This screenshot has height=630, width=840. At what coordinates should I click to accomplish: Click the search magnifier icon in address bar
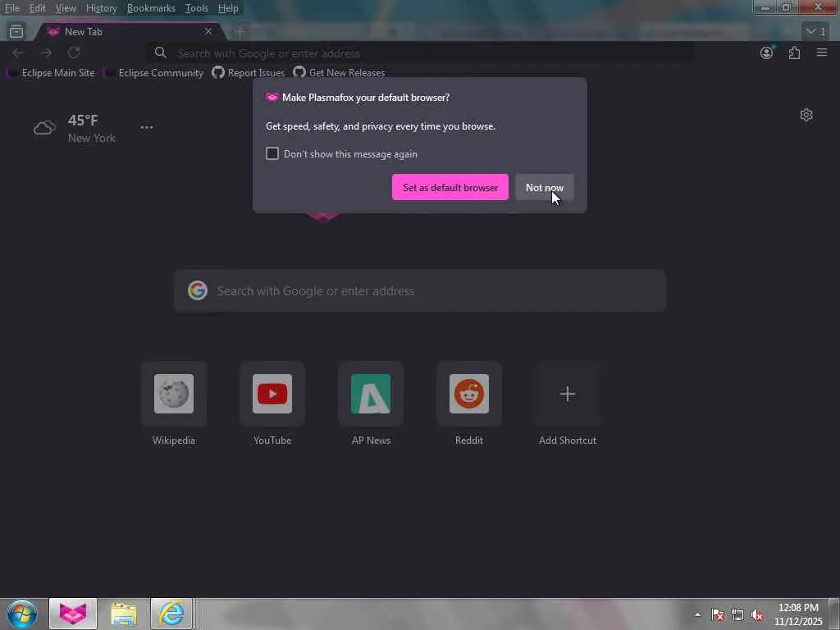point(160,53)
